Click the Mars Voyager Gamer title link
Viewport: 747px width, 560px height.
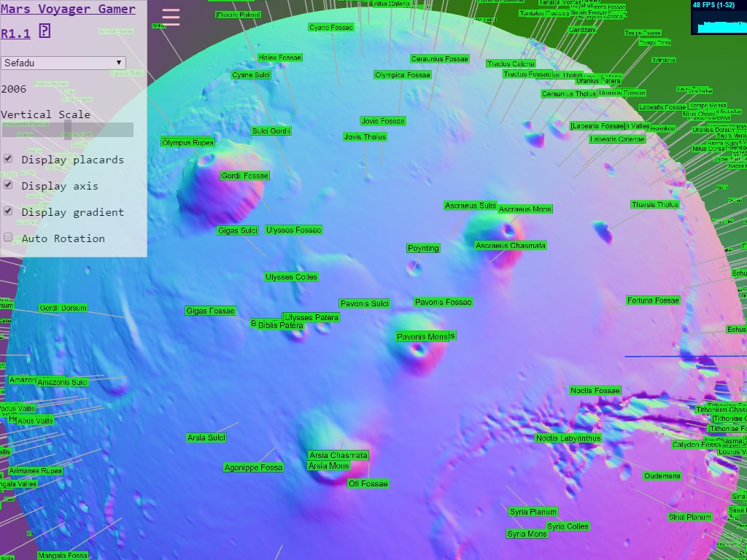point(68,9)
